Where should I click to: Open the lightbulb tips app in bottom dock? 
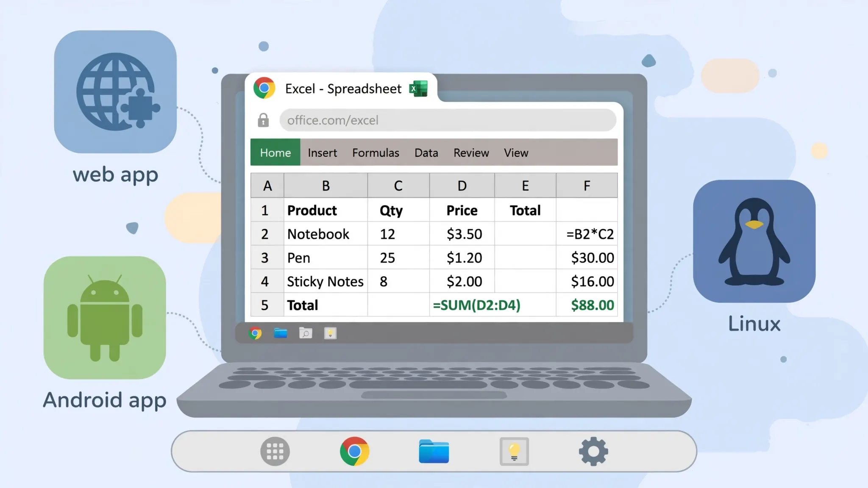(514, 452)
